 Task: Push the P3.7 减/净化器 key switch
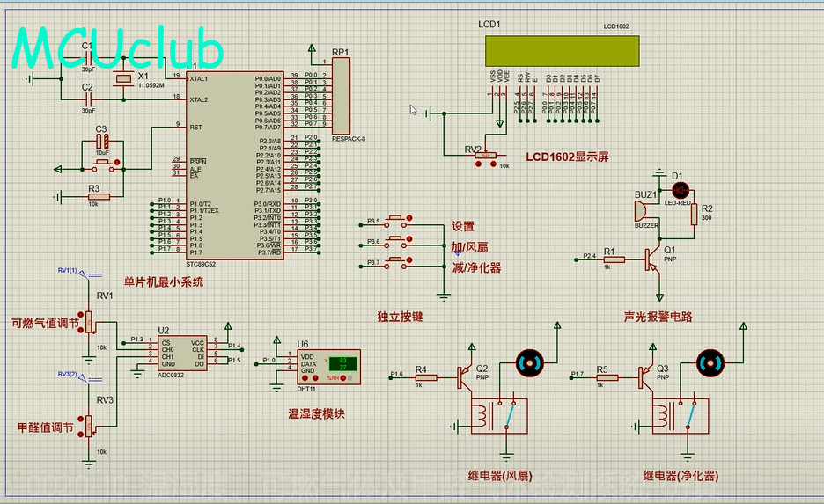395,263
